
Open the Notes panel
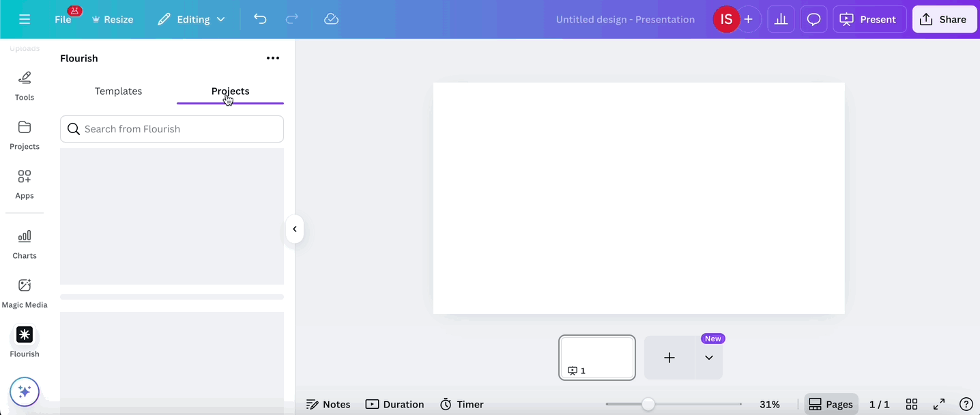point(328,404)
